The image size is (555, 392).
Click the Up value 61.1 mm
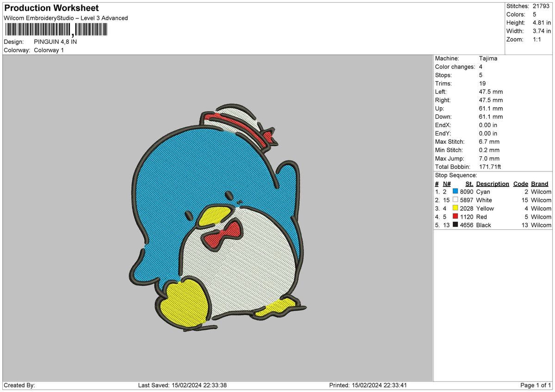pyautogui.click(x=491, y=108)
